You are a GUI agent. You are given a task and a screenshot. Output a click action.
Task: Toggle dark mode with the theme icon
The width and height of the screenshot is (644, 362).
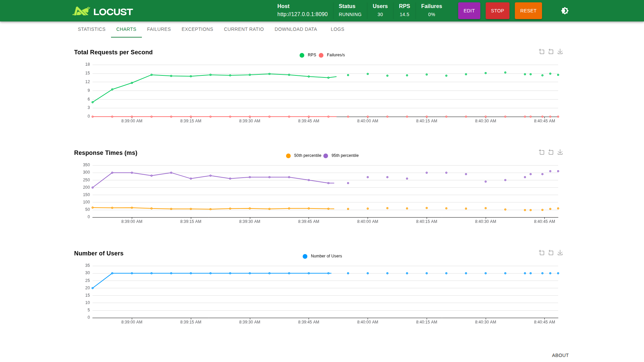tap(565, 11)
